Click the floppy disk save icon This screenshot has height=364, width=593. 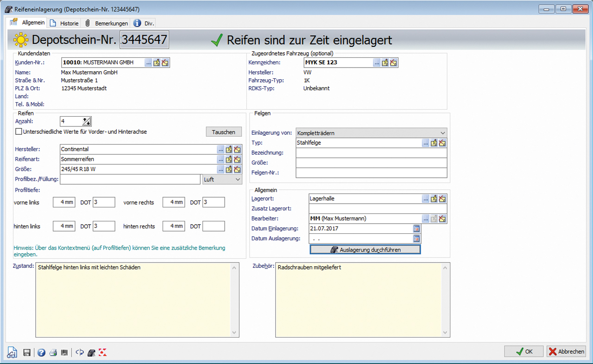(x=27, y=352)
